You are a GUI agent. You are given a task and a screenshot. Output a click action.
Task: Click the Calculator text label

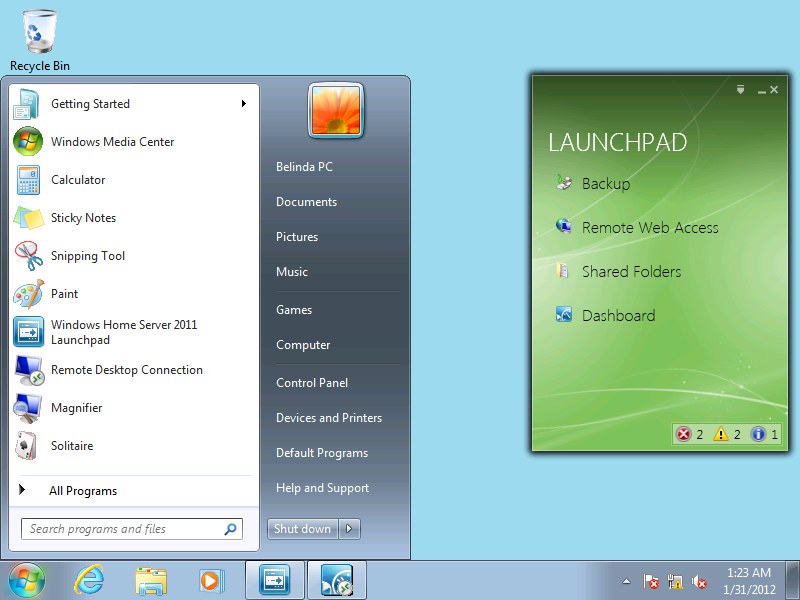coord(78,180)
